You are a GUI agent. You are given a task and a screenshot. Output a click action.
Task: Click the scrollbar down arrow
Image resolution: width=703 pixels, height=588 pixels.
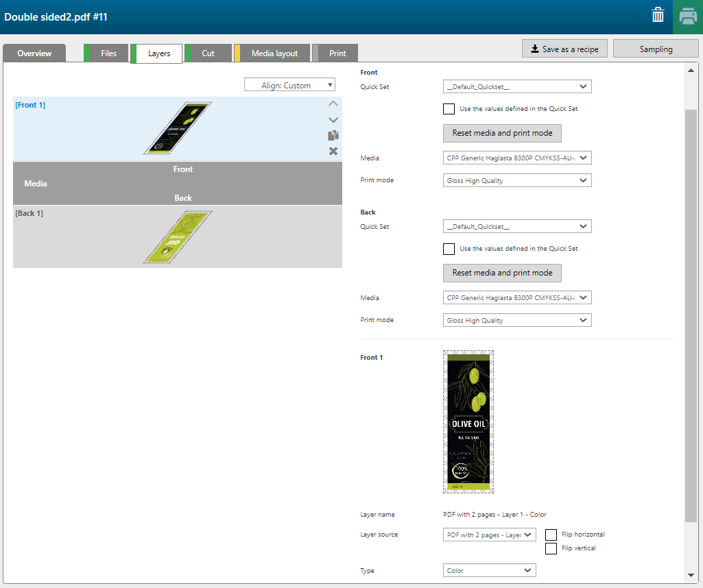point(691,575)
